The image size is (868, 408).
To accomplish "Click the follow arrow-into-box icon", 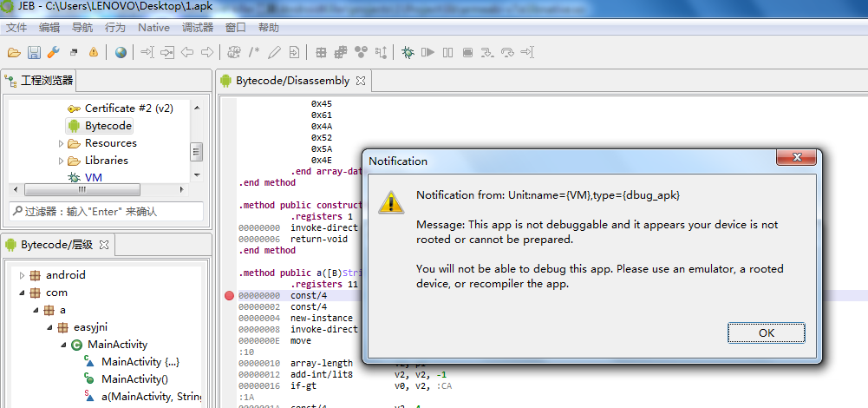I will 167,53.
